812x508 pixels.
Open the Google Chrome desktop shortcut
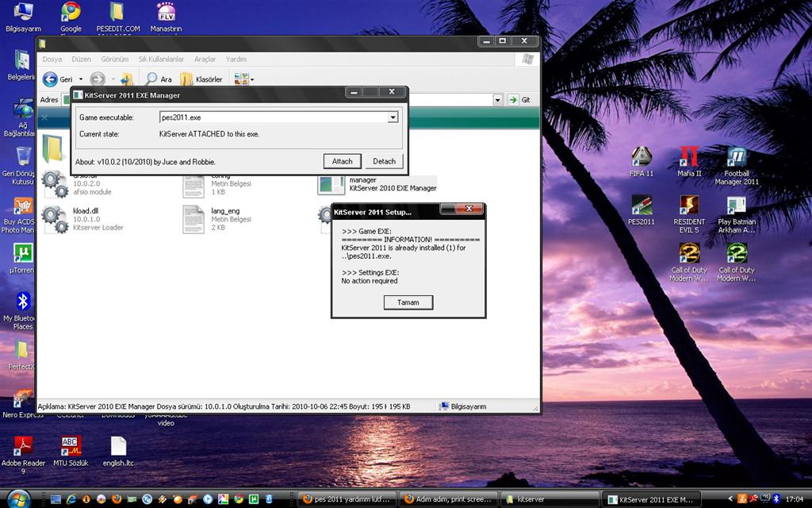pyautogui.click(x=71, y=17)
